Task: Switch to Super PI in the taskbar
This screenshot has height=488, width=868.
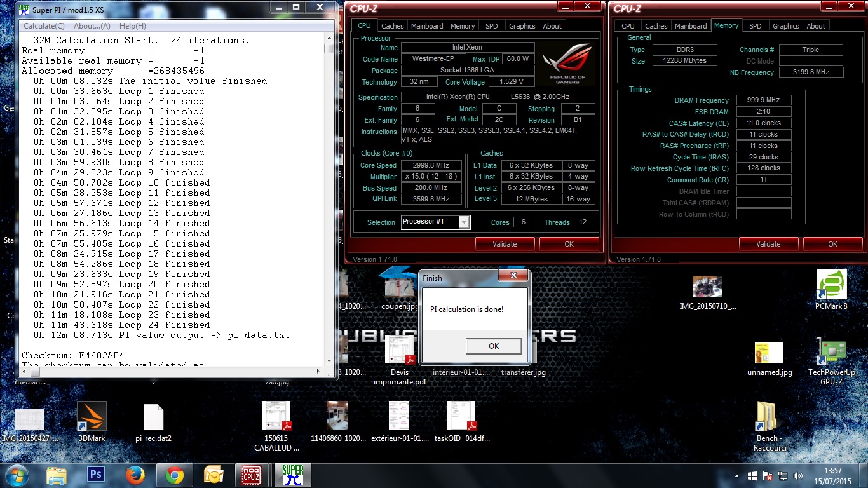Action: coord(292,475)
